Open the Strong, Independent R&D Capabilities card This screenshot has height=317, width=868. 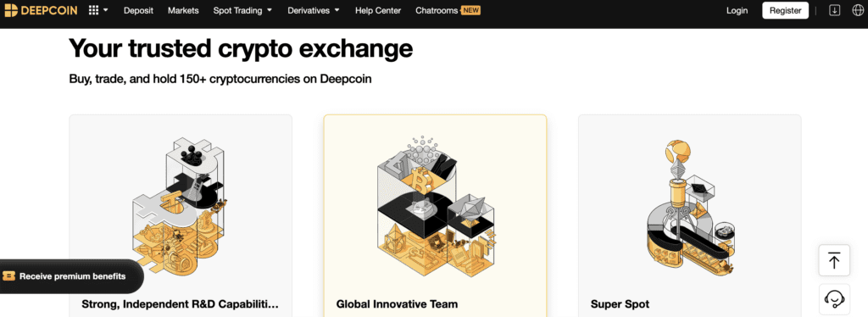181,216
